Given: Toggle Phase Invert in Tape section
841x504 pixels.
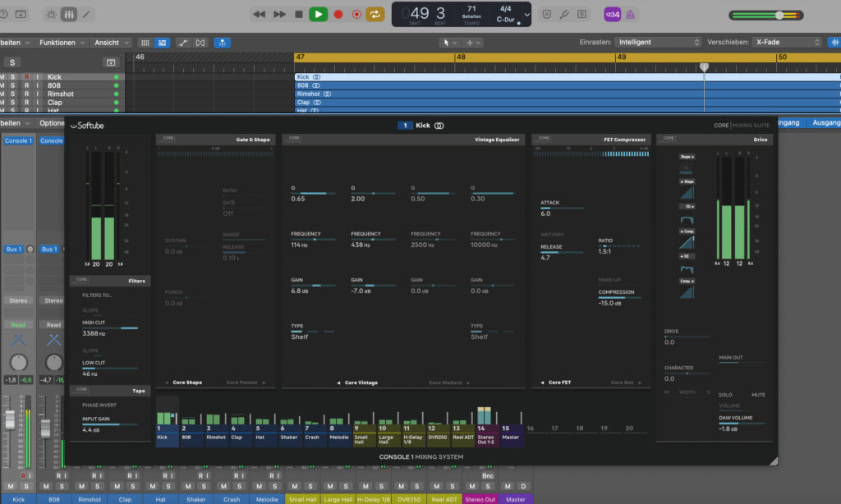Looking at the screenshot, I should pyautogui.click(x=99, y=405).
